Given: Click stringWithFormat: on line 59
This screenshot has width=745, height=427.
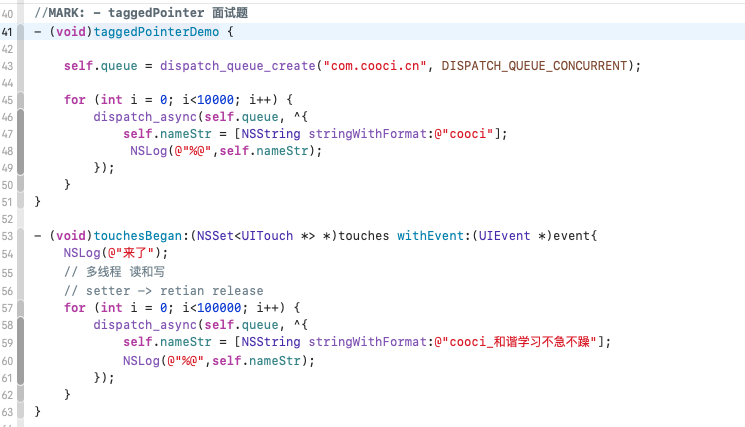Looking at the screenshot, I should [371, 342].
